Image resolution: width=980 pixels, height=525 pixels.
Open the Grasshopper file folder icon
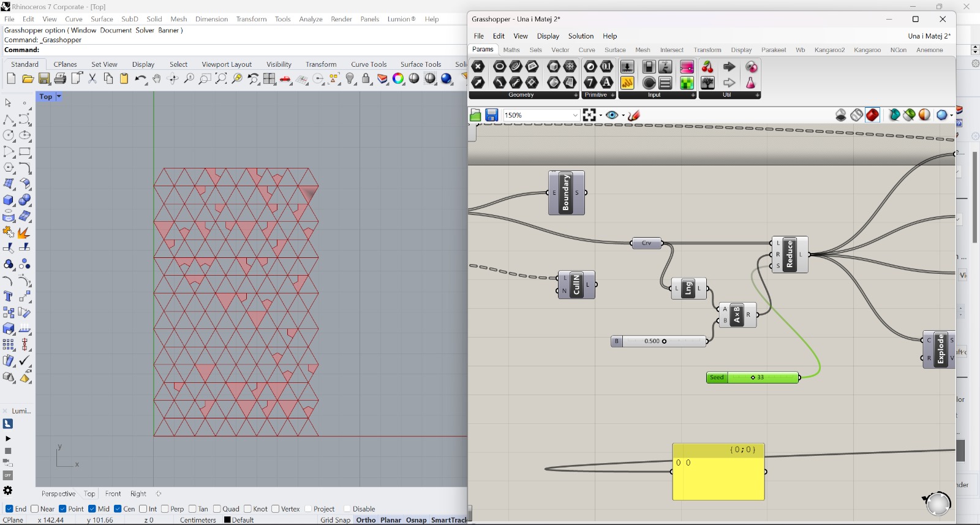[475, 115]
